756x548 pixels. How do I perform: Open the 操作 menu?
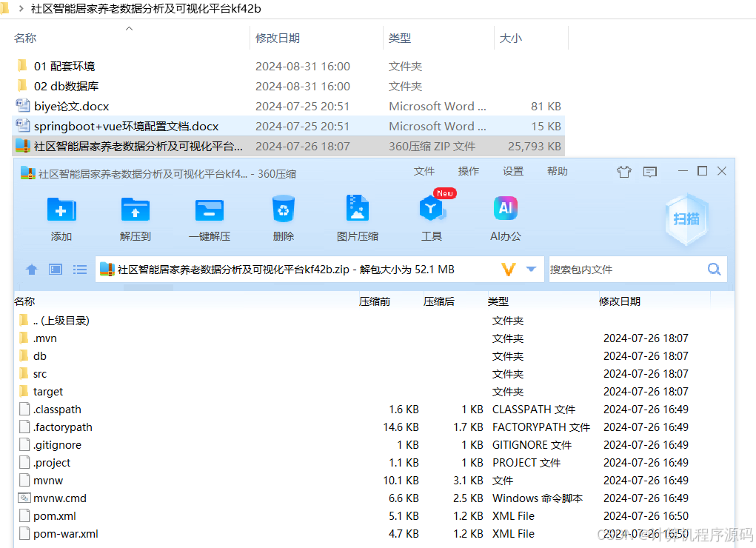[468, 171]
